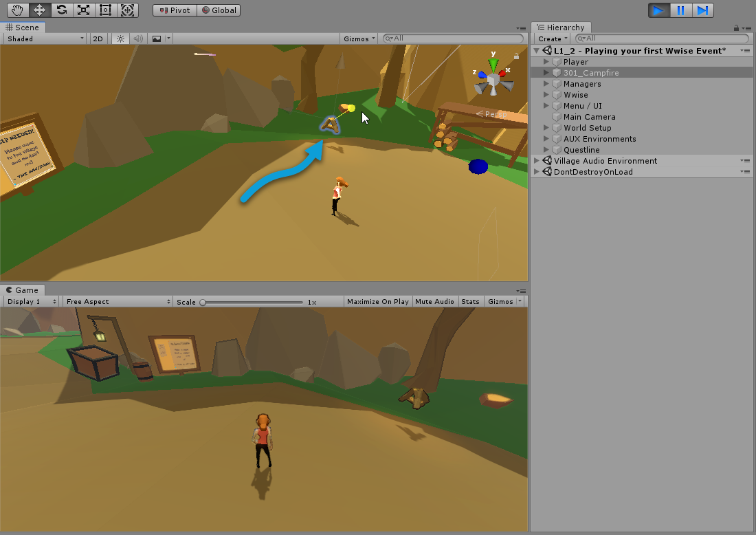The width and height of the screenshot is (756, 535).
Task: Select the Scale tool
Action: pyautogui.click(x=83, y=10)
